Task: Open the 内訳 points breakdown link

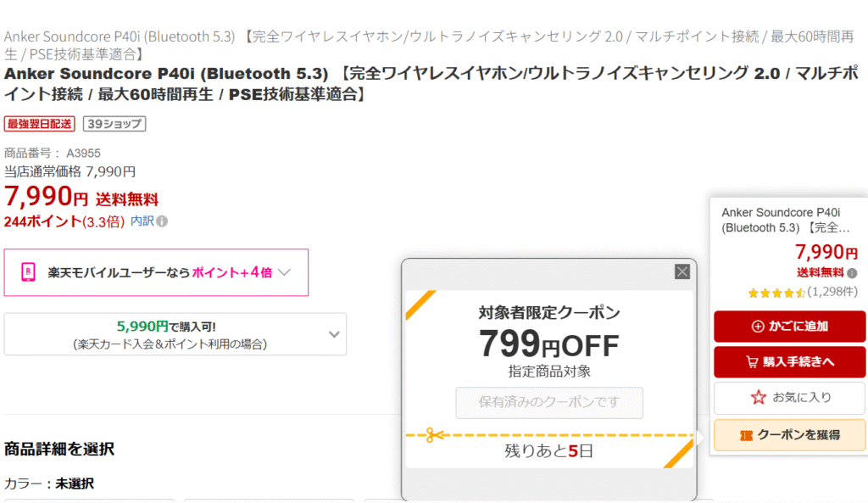Action: (142, 221)
